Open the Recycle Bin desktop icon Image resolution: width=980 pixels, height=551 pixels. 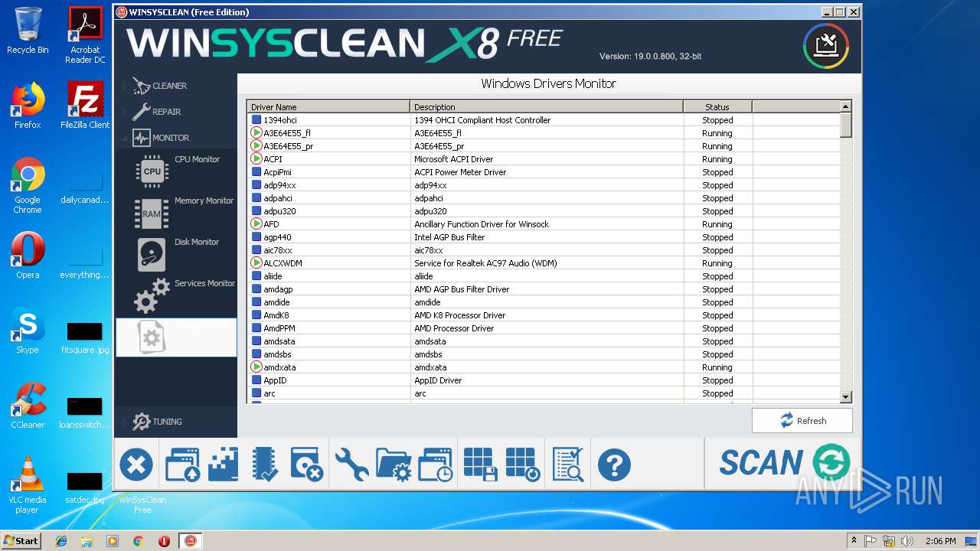tap(28, 31)
